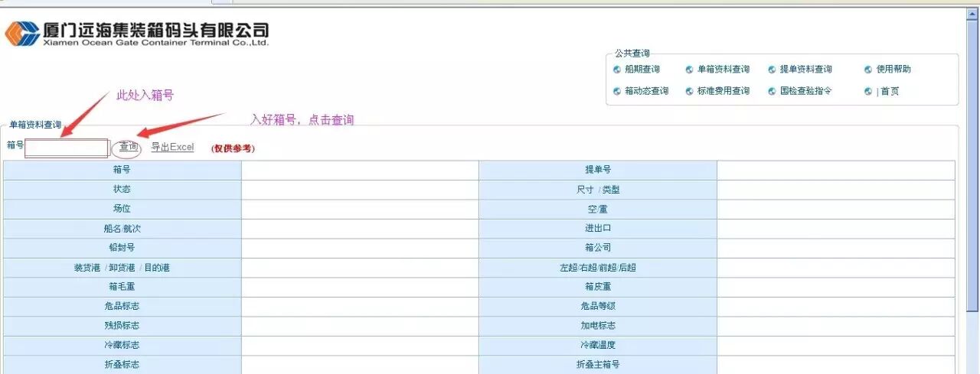The image size is (980, 374).
Task: Click the 危品标志 table label cell
Action: coord(122,307)
